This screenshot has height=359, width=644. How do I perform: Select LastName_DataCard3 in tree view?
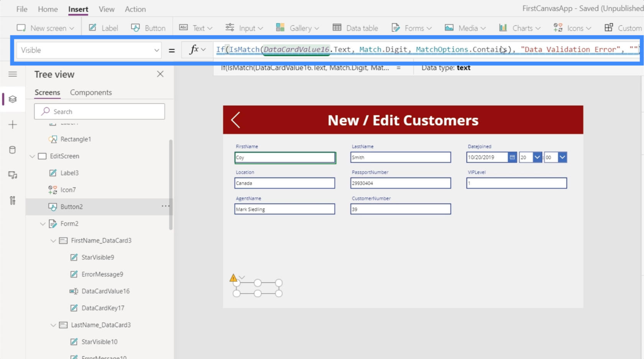tap(101, 325)
